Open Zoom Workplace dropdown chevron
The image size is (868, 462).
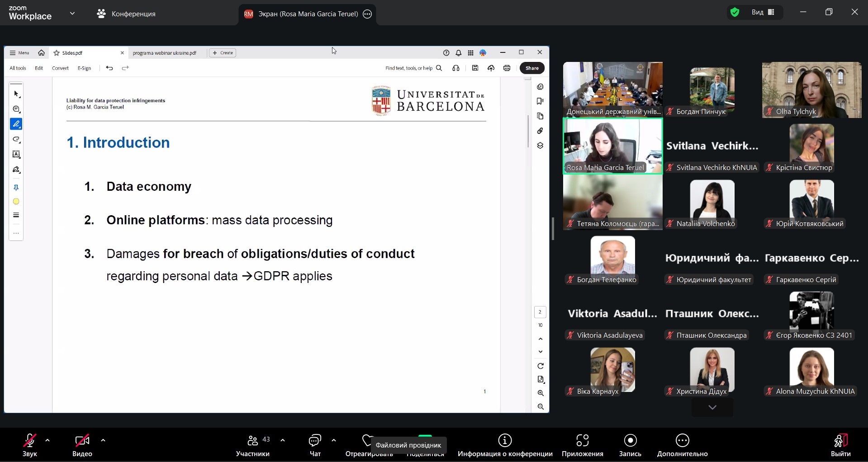(x=72, y=14)
